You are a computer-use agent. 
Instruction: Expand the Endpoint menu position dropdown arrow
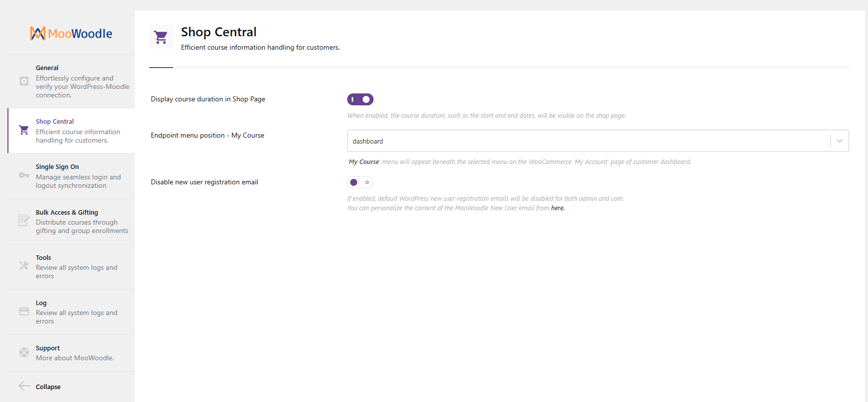(x=840, y=141)
